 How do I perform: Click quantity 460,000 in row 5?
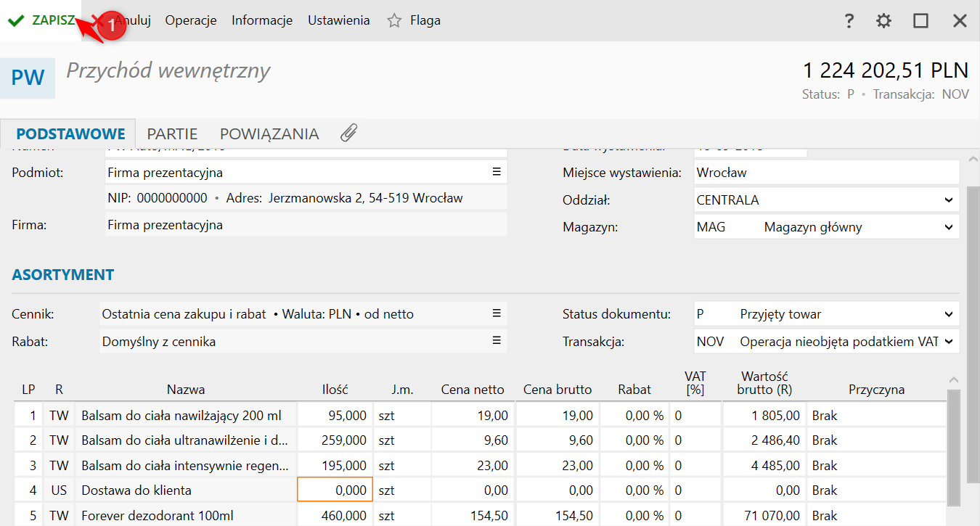pos(335,516)
